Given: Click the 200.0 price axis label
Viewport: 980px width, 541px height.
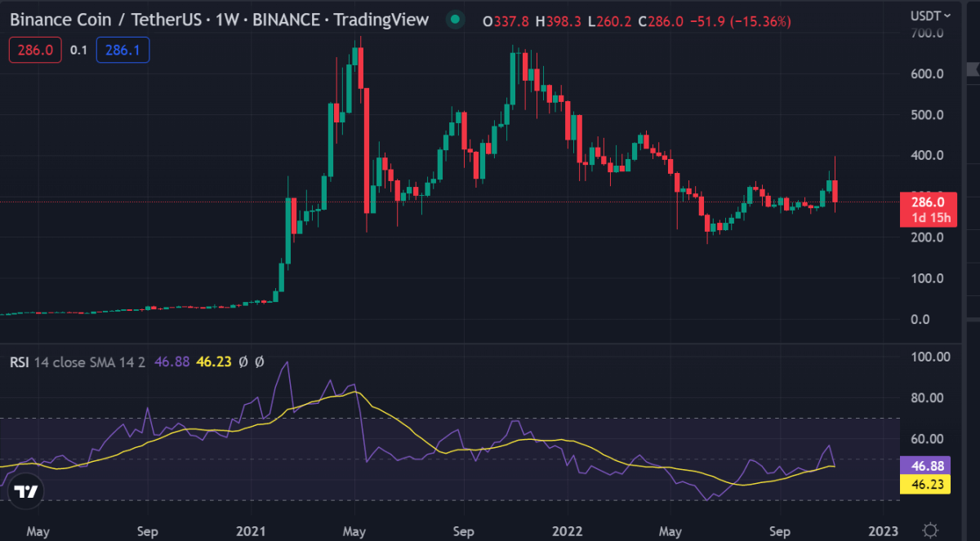Looking at the screenshot, I should click(x=928, y=237).
